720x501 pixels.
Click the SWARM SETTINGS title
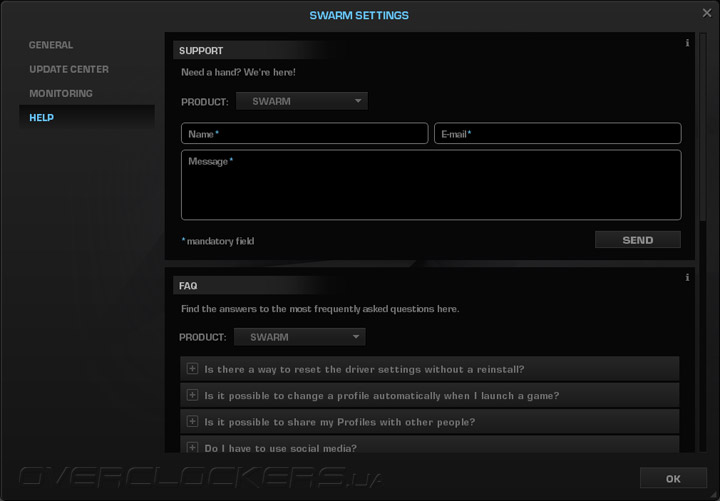tap(359, 15)
